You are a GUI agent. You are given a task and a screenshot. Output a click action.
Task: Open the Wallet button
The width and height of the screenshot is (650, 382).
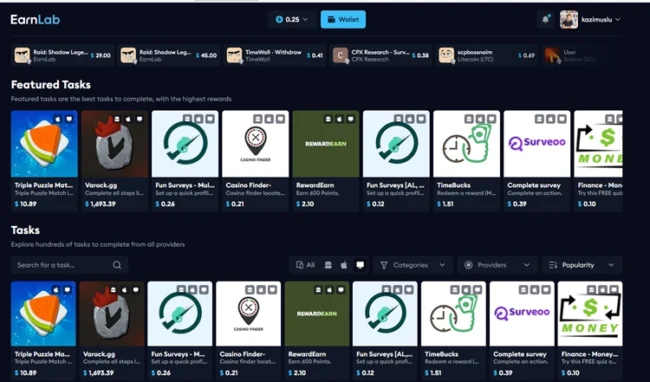[343, 19]
